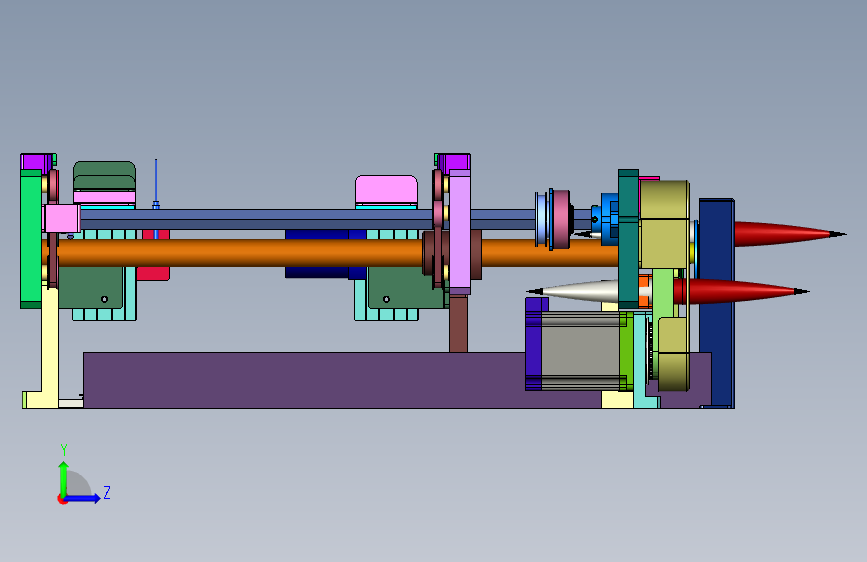The image size is (867, 562).
Task: Select the teal vertical mounting plate
Action: coord(628,238)
